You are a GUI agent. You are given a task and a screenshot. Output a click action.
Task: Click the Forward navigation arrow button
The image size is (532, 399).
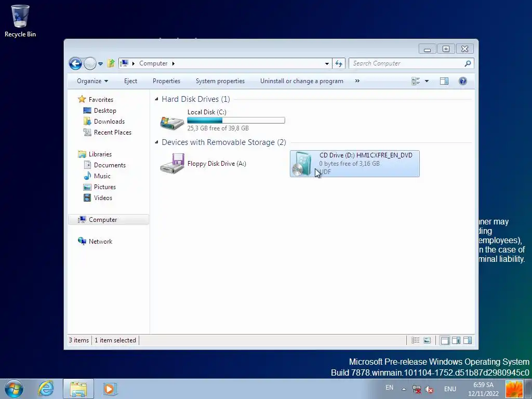pos(90,63)
